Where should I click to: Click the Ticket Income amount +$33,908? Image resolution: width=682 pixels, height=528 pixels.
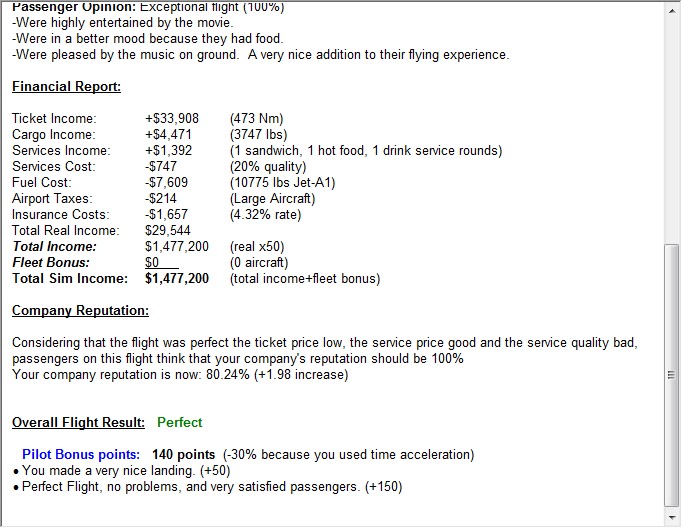click(172, 119)
